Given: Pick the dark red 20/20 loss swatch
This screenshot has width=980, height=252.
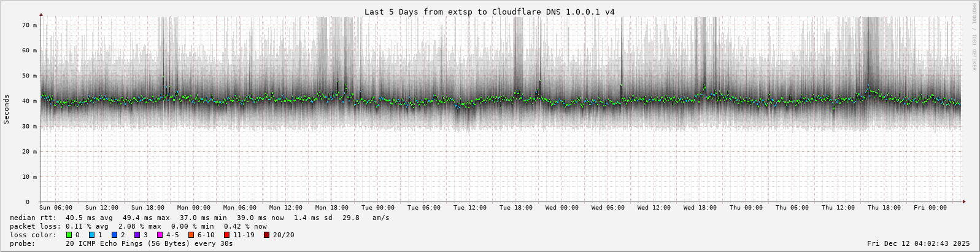Looking at the screenshot, I should 267,235.
